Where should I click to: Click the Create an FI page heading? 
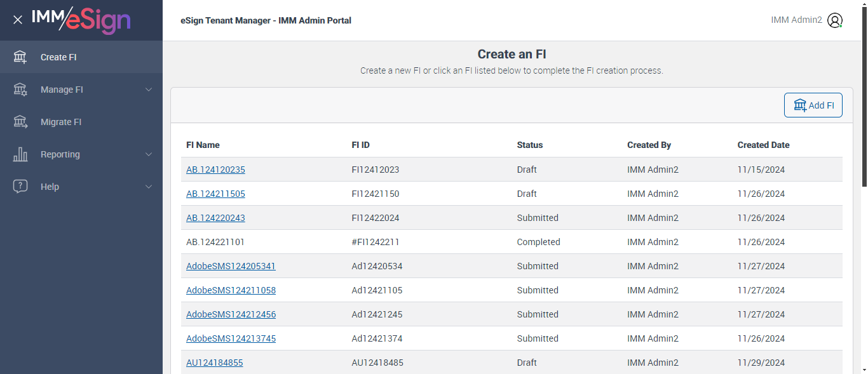[x=512, y=54]
